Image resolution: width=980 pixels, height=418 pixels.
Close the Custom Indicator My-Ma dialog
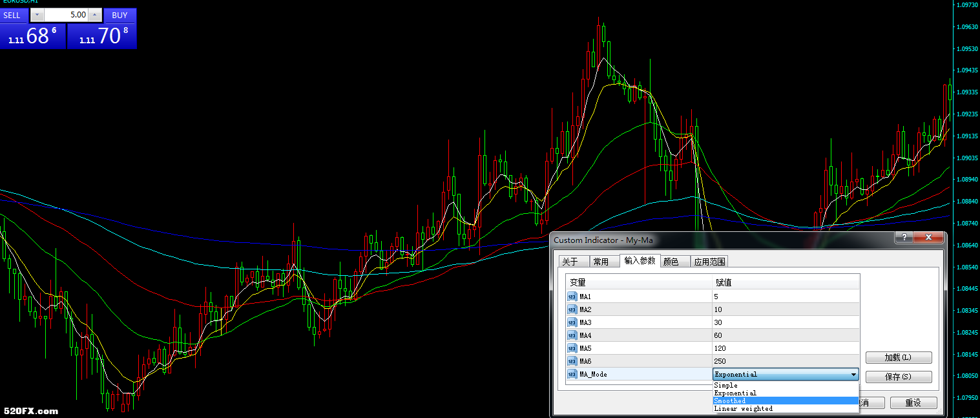coord(929,238)
